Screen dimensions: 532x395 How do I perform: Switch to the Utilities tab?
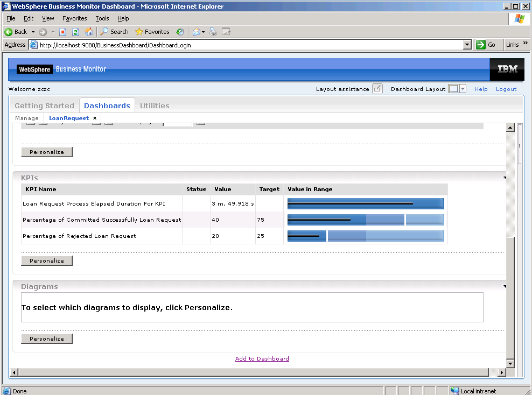coord(155,106)
